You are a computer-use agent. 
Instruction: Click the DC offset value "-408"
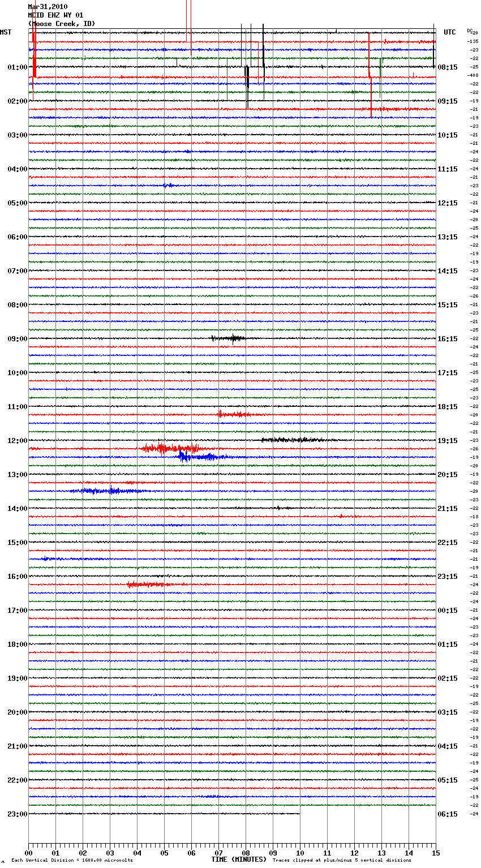click(473, 75)
